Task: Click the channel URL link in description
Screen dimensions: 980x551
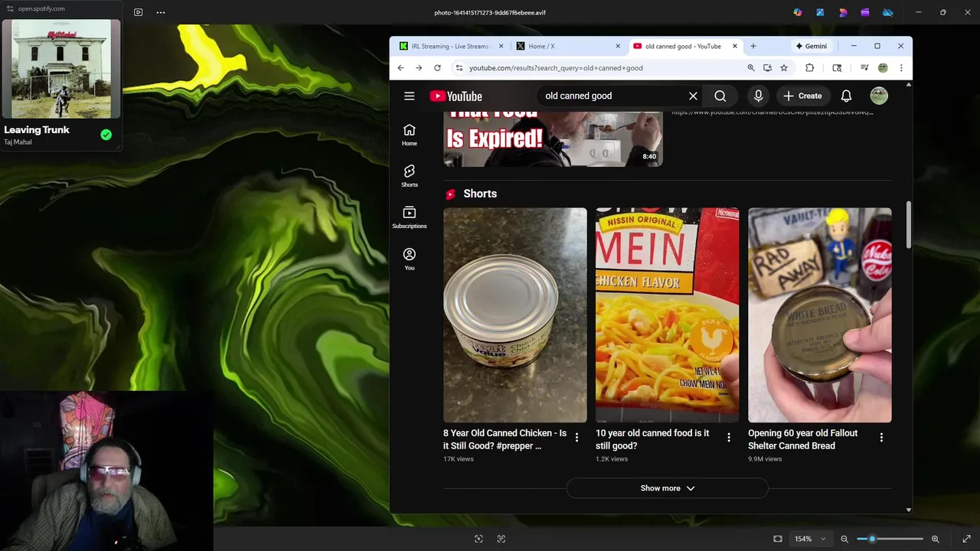Action: [773, 112]
